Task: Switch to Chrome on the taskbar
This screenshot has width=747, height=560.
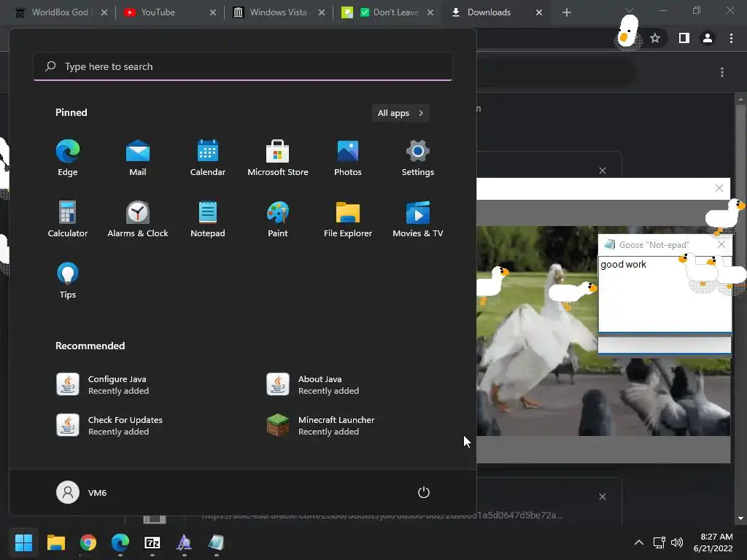Action: pyautogui.click(x=88, y=542)
